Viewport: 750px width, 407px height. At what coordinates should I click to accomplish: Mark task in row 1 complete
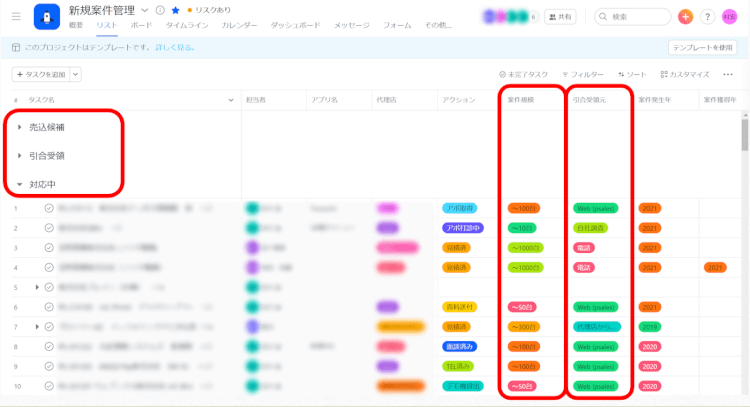point(48,208)
